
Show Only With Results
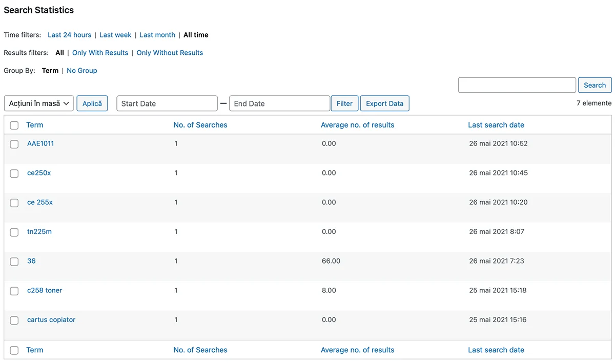coord(100,53)
